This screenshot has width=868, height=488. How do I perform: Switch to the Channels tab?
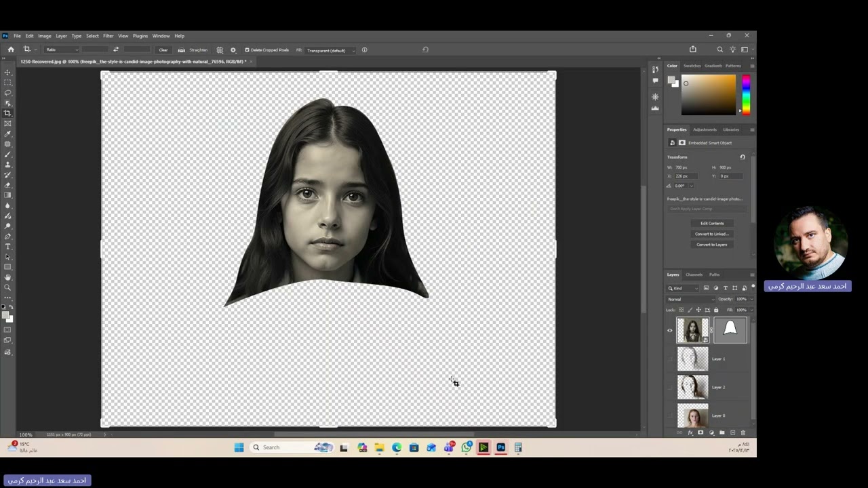pyautogui.click(x=694, y=274)
